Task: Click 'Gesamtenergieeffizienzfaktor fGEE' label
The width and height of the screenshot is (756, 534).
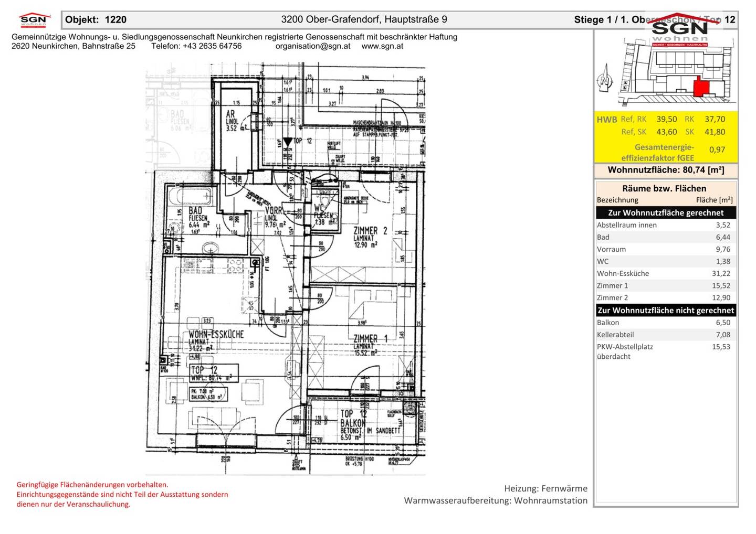Action: point(658,152)
